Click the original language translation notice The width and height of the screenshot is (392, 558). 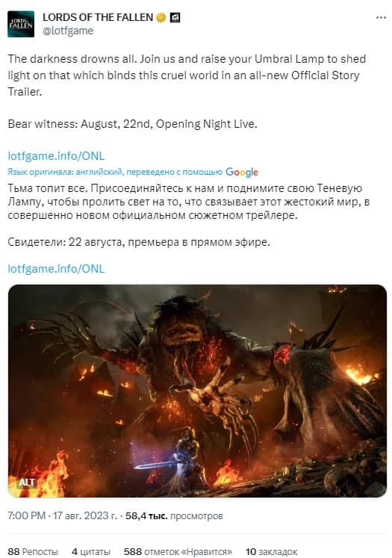[x=115, y=172]
